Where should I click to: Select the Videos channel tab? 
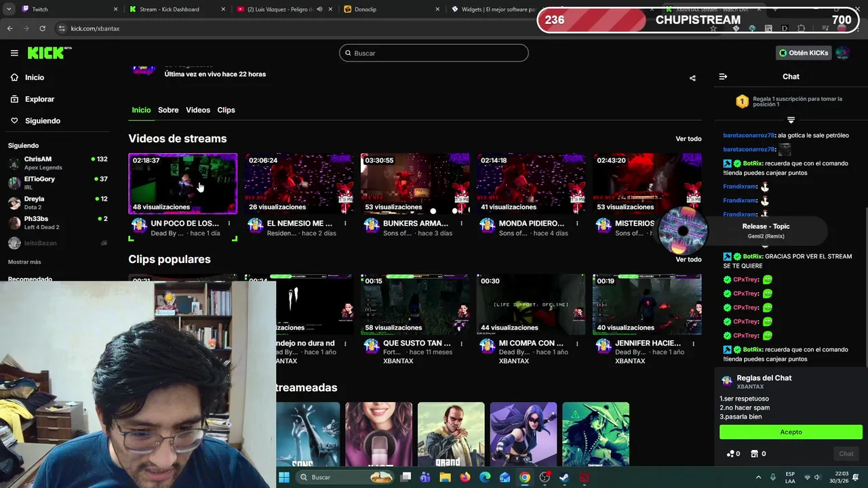[x=198, y=110]
